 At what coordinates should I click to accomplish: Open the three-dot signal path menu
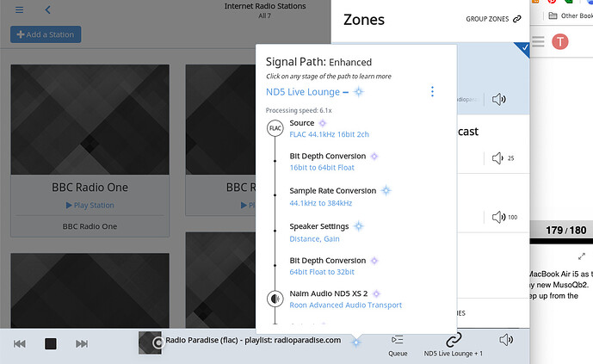[x=432, y=92]
